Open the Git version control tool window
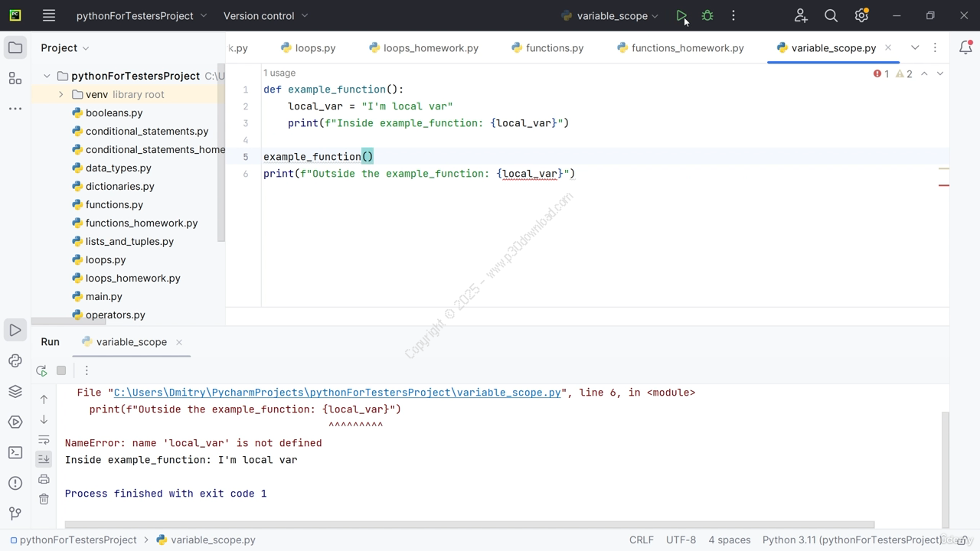 tap(15, 514)
